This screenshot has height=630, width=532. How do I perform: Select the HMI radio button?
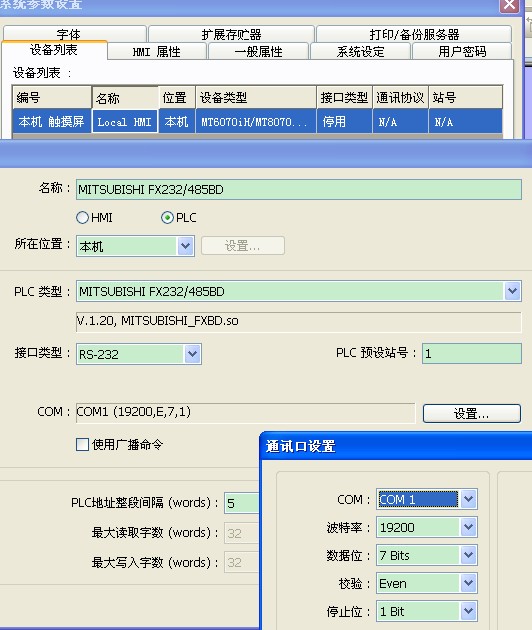82,218
